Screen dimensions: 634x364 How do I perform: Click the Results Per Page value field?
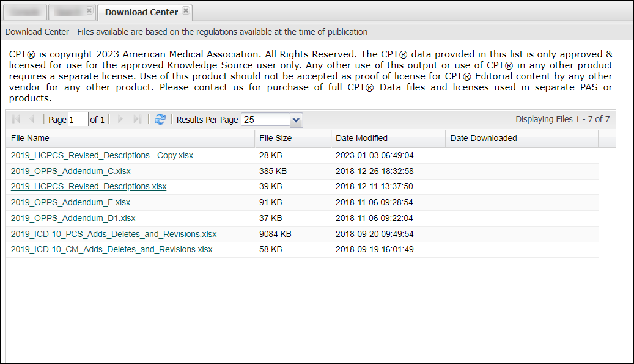pos(265,120)
